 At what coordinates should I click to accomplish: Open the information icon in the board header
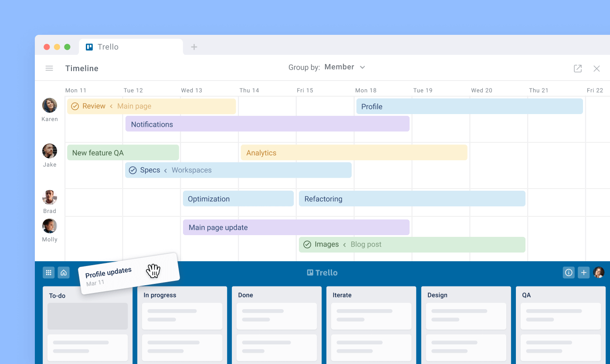569,272
